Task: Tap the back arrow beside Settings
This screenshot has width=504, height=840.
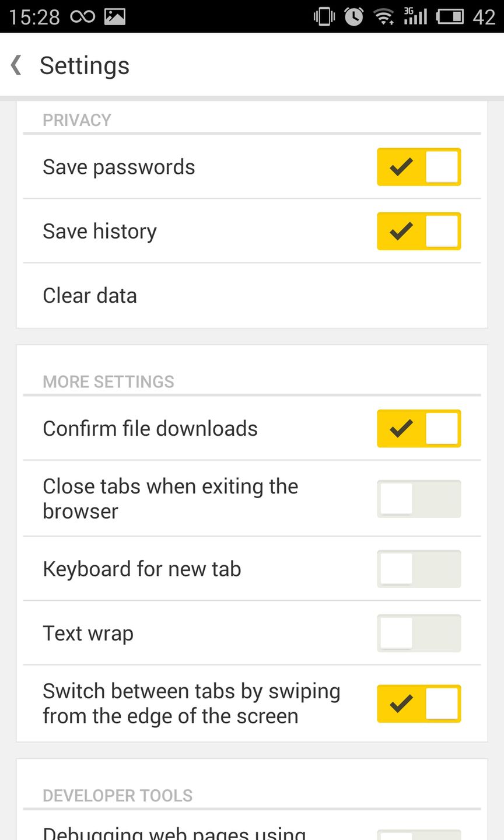Action: [x=16, y=65]
